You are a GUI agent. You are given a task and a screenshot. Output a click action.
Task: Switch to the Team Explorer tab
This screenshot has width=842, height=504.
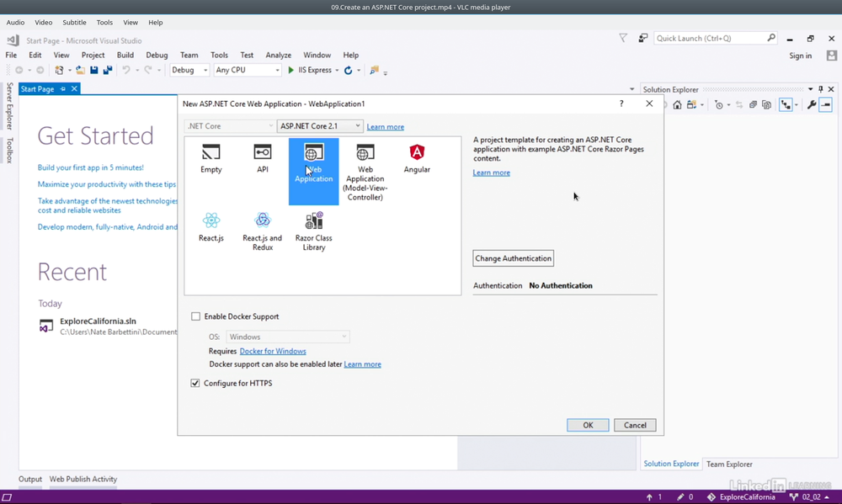[x=728, y=464]
